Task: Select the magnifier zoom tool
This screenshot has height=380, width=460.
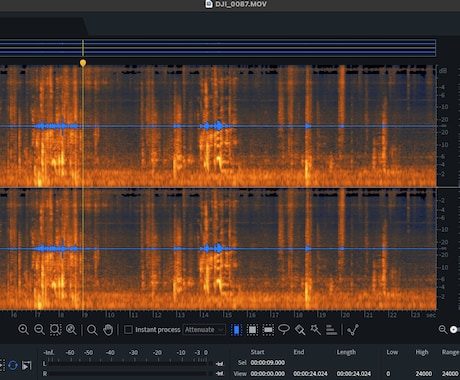Action: tap(92, 330)
